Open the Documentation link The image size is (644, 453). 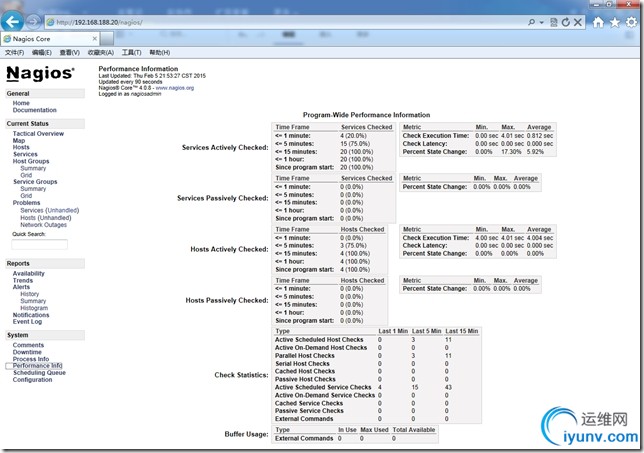[x=34, y=110]
